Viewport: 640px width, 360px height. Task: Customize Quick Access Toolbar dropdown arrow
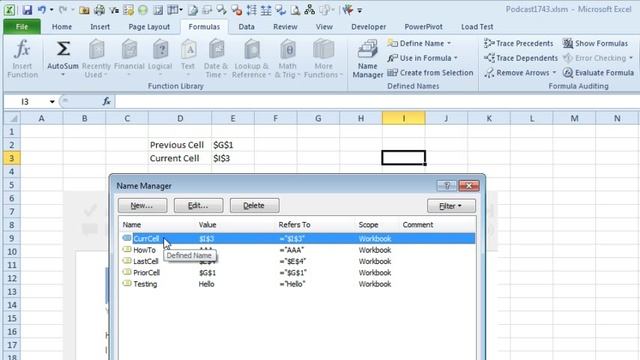pyautogui.click(x=360, y=11)
